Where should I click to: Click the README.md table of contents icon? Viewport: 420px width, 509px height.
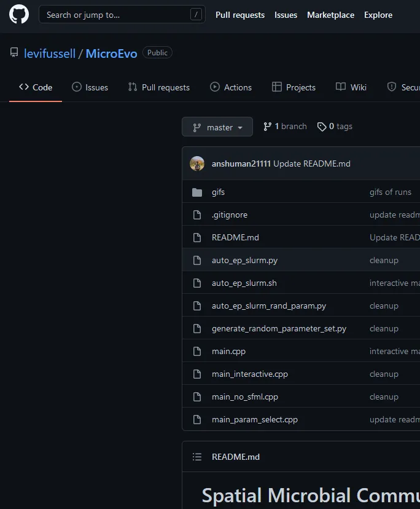[x=197, y=457]
